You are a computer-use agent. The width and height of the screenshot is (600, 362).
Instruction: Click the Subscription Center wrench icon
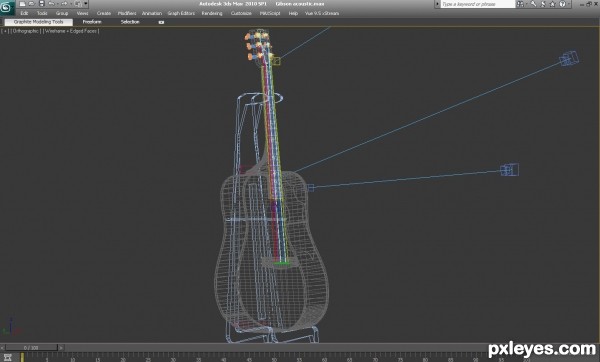[533, 4]
